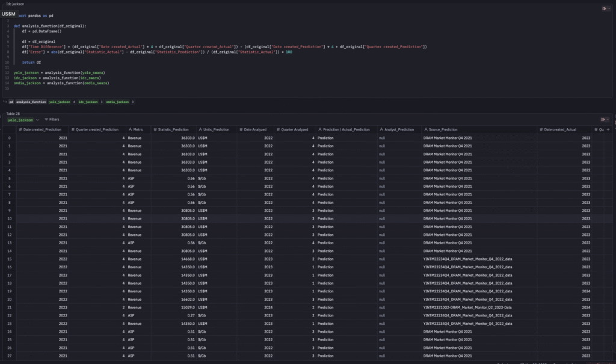This screenshot has height=364, width=616.
Task: Click the numeric icon on Date Analyzed header
Action: pos(241,129)
